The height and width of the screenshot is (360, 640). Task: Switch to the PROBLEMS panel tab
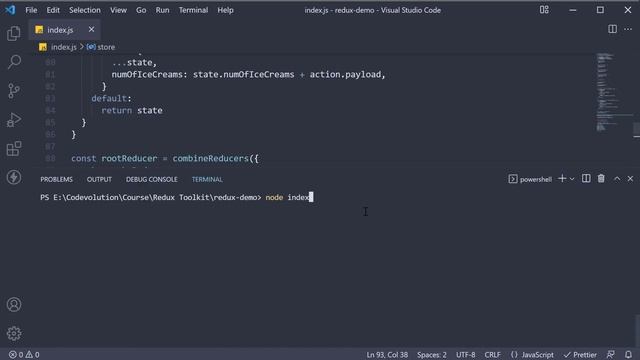[x=56, y=179]
